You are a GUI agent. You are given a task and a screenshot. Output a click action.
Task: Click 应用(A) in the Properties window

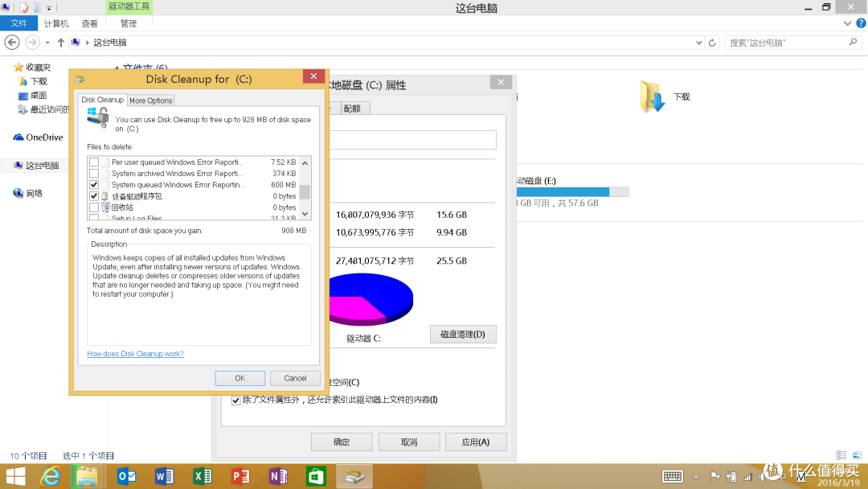click(476, 442)
